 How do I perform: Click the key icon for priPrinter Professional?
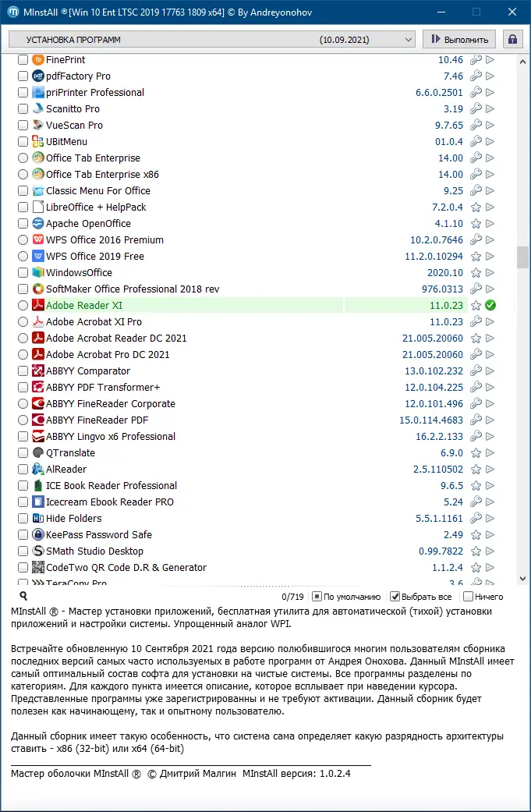click(x=476, y=92)
